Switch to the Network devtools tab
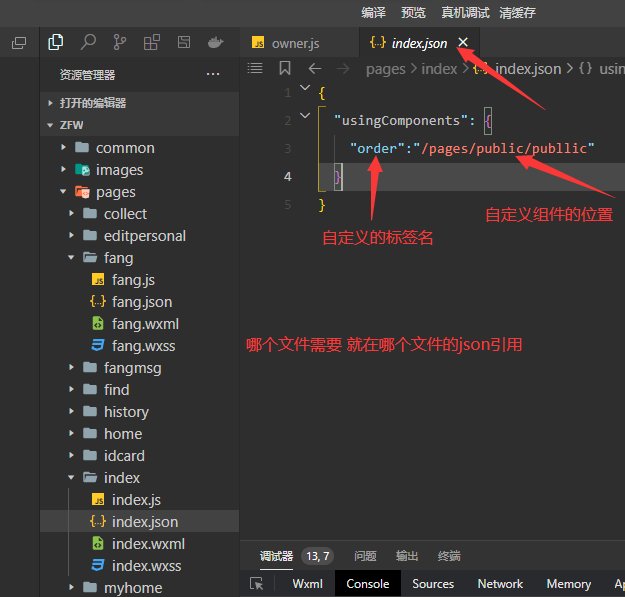This screenshot has height=597, width=625. (x=500, y=584)
